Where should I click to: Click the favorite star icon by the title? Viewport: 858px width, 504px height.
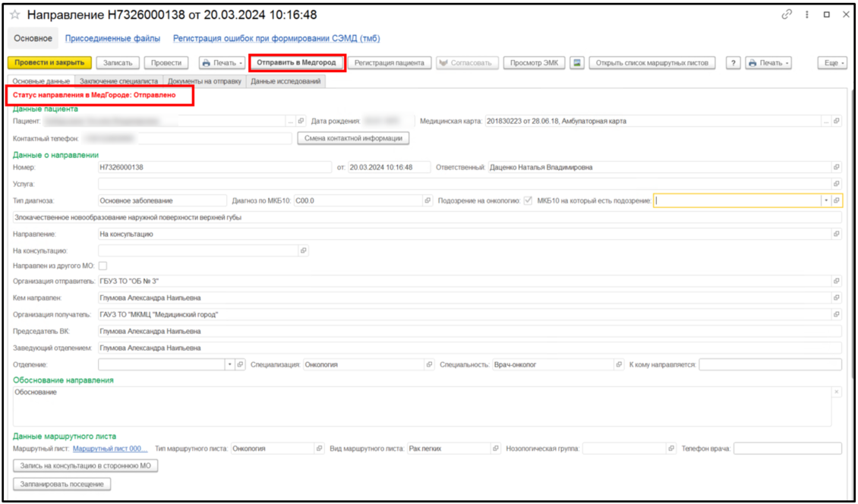pos(15,15)
